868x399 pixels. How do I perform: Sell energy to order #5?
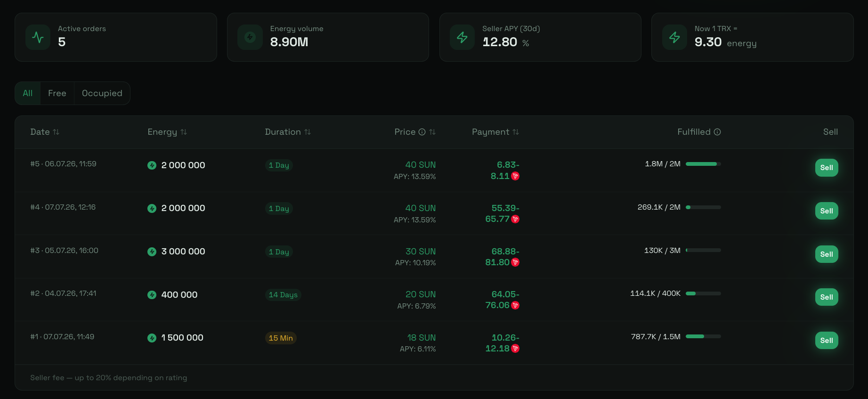pyautogui.click(x=827, y=168)
